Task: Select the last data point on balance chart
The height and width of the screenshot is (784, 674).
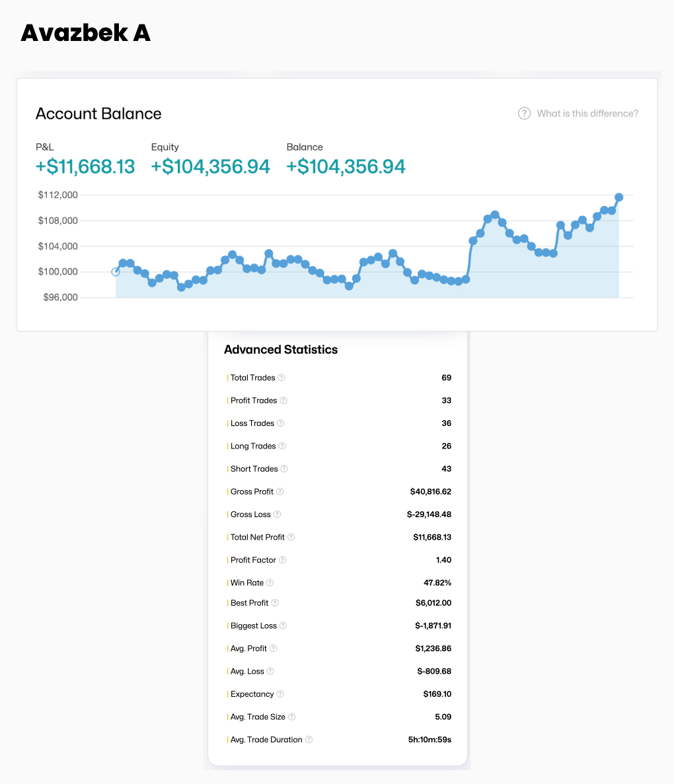Action: tap(619, 197)
